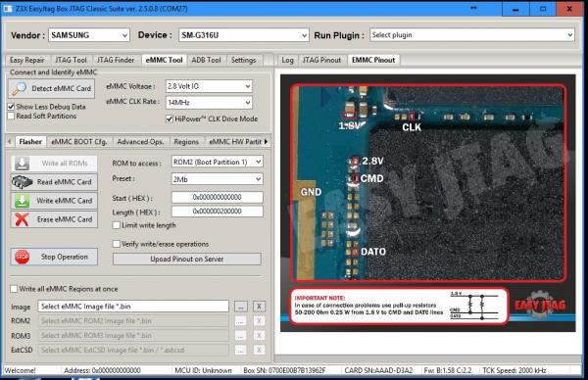The height and width of the screenshot is (380, 588).
Task: Select the Flasher sub-tab
Action: tap(30, 142)
